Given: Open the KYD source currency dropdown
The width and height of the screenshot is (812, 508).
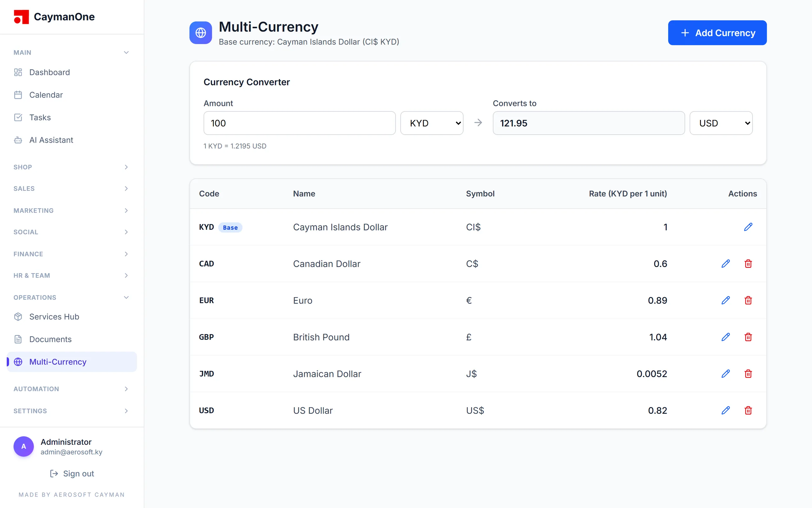Looking at the screenshot, I should pyautogui.click(x=432, y=123).
